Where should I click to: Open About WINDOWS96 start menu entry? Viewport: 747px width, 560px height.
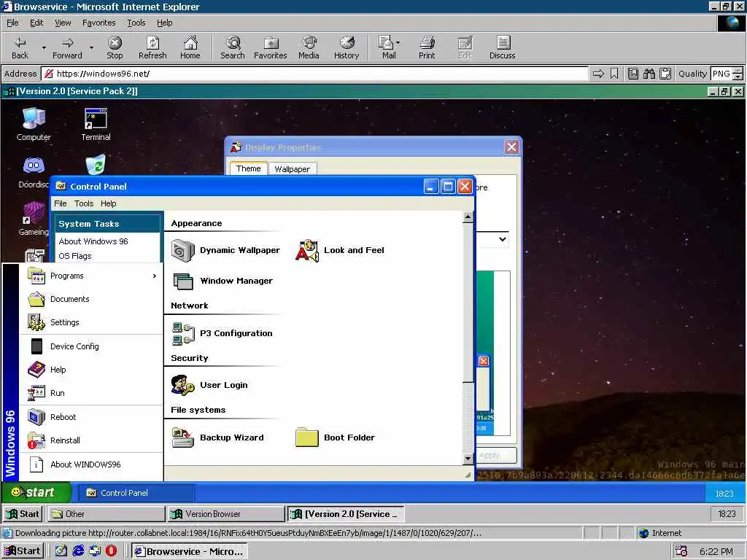(x=91, y=464)
